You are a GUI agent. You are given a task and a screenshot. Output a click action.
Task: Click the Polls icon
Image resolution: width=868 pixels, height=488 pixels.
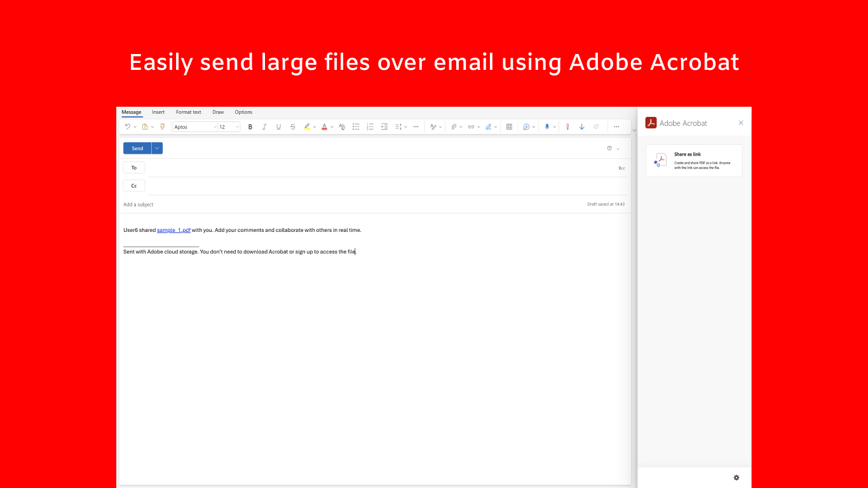526,126
